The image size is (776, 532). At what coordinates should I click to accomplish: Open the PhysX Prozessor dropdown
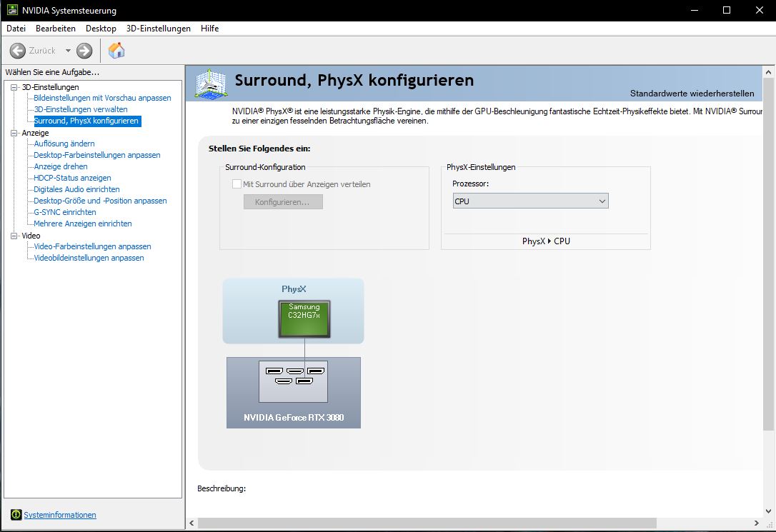tap(530, 201)
